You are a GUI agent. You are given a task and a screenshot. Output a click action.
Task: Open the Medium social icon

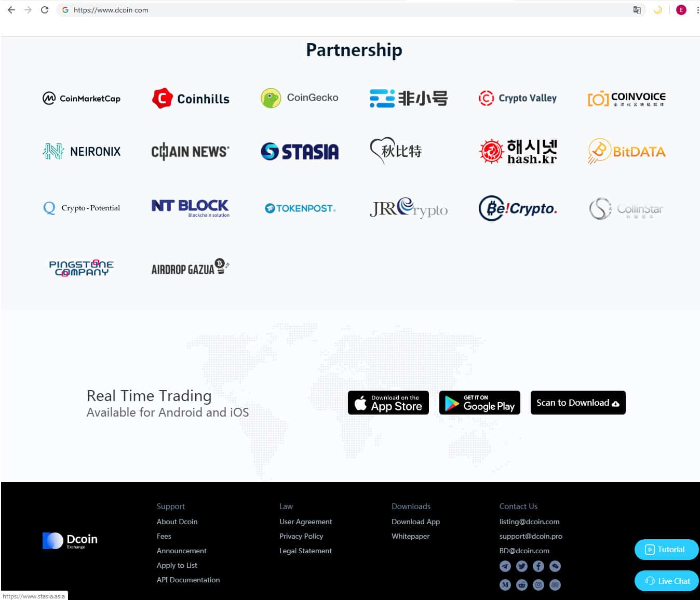point(505,585)
